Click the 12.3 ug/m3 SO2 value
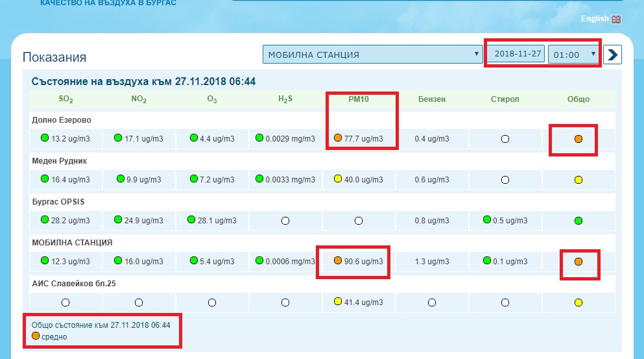644x359 pixels. tap(70, 262)
